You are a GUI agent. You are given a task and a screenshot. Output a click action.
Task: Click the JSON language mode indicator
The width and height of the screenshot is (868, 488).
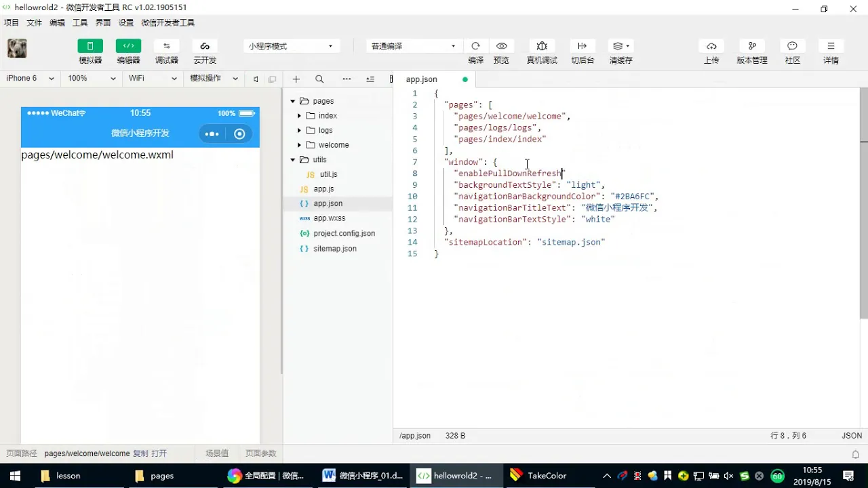pyautogui.click(x=852, y=436)
